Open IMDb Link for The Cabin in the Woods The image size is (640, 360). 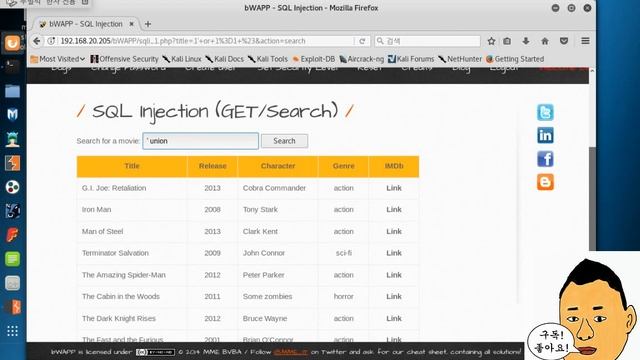(x=394, y=296)
